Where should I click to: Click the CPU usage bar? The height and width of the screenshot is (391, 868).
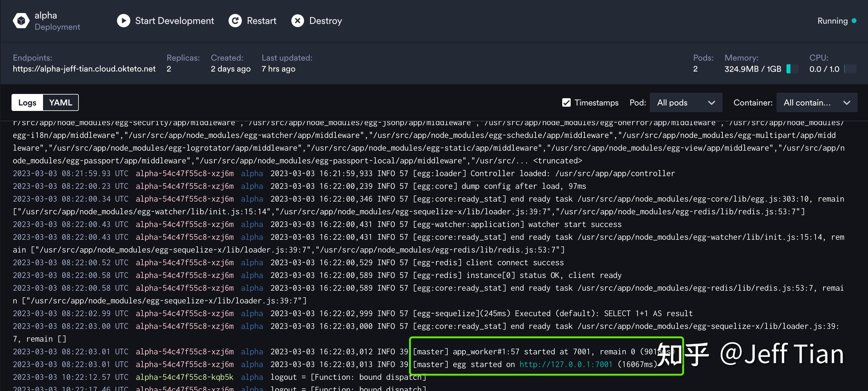850,69
